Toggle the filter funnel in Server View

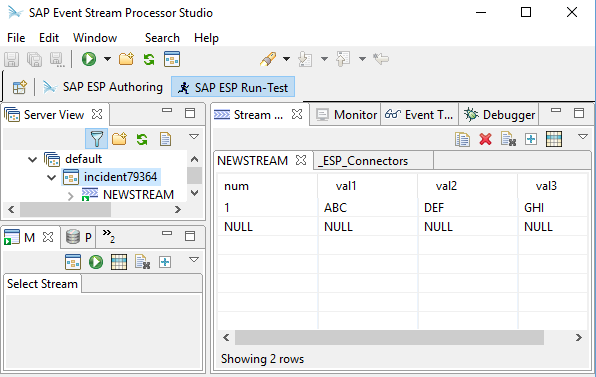tap(97, 139)
